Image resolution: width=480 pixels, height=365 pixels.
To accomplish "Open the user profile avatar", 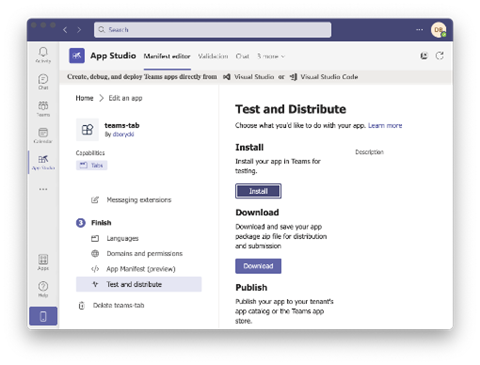I will (439, 30).
